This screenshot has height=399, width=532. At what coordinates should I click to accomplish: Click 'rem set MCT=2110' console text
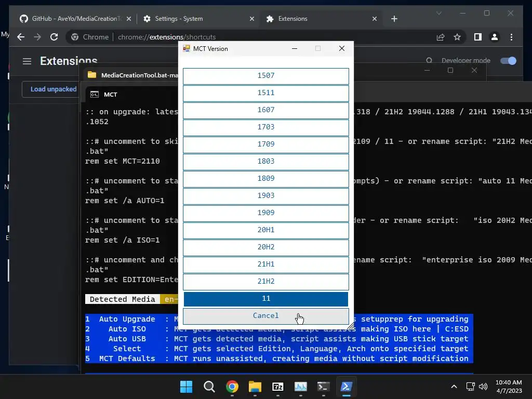(123, 161)
